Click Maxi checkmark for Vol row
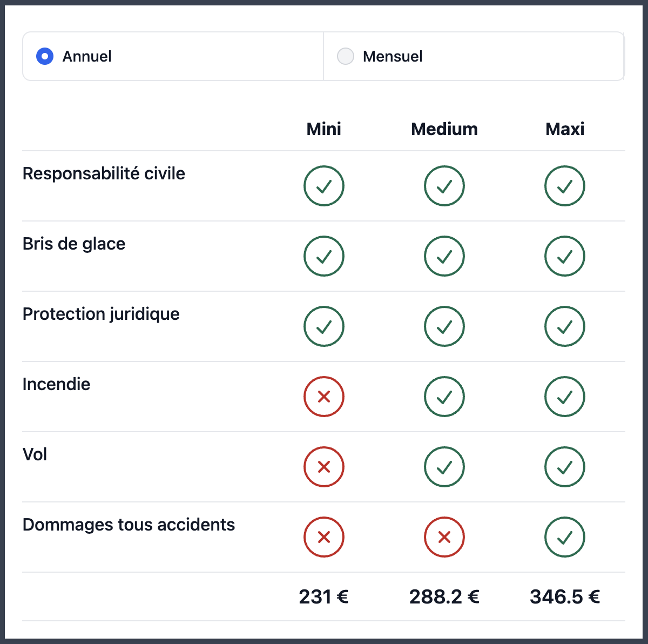The image size is (648, 644). click(x=565, y=467)
